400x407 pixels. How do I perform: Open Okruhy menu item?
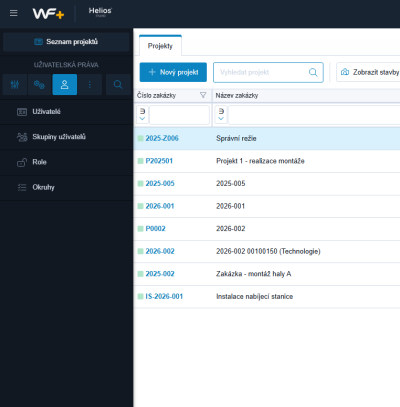coord(66,187)
